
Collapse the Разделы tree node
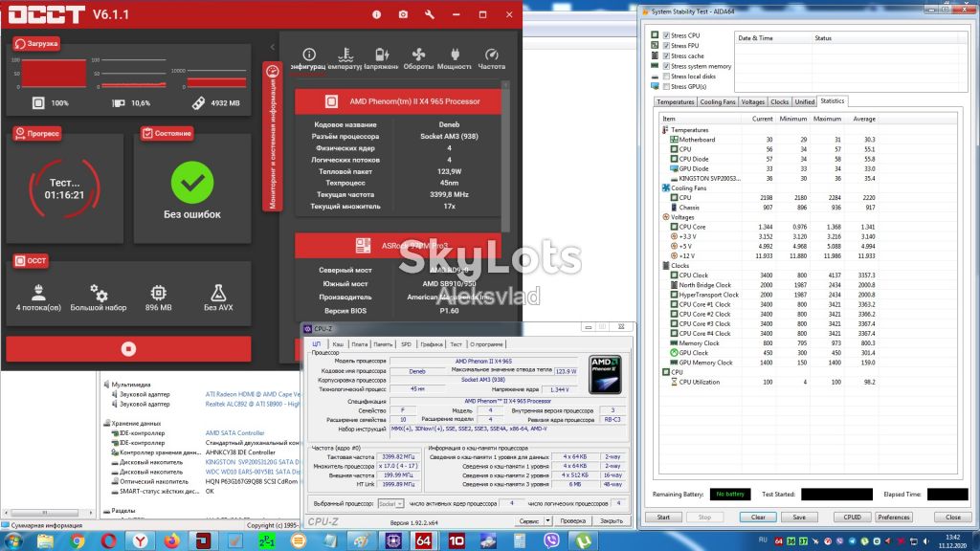coord(106,511)
